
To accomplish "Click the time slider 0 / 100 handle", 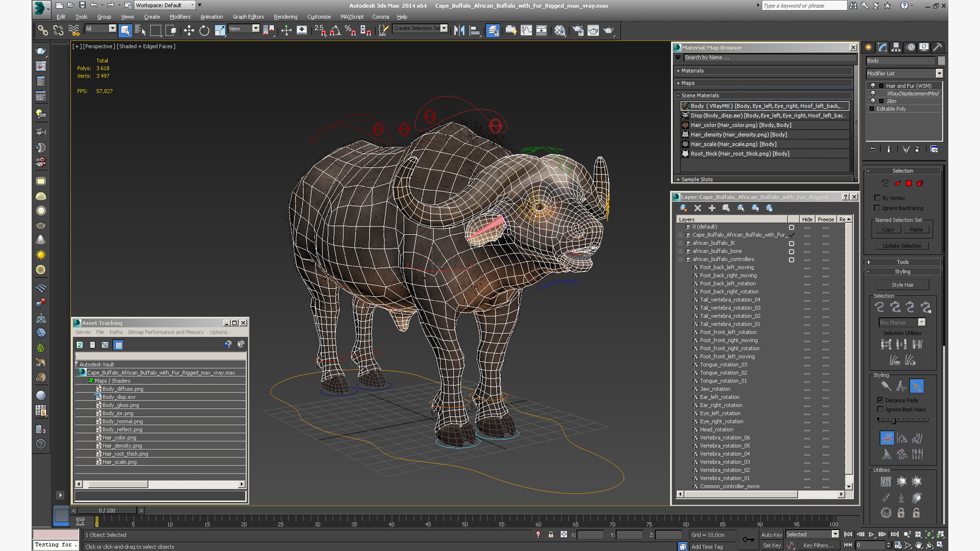I will 107,510.
